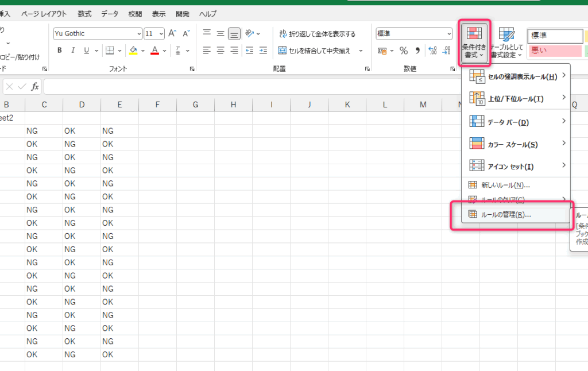
Task: Increase font size with large 'A' icon
Action: [x=173, y=34]
